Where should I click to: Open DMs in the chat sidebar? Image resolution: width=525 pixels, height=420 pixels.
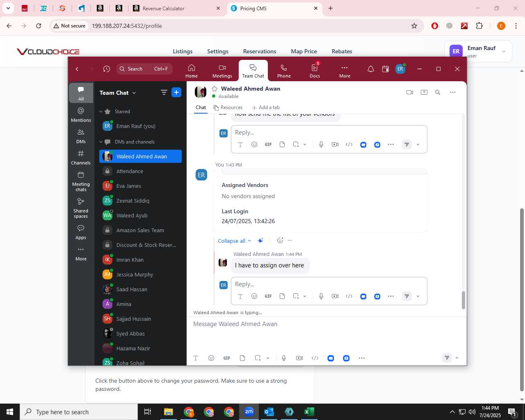[x=81, y=136]
